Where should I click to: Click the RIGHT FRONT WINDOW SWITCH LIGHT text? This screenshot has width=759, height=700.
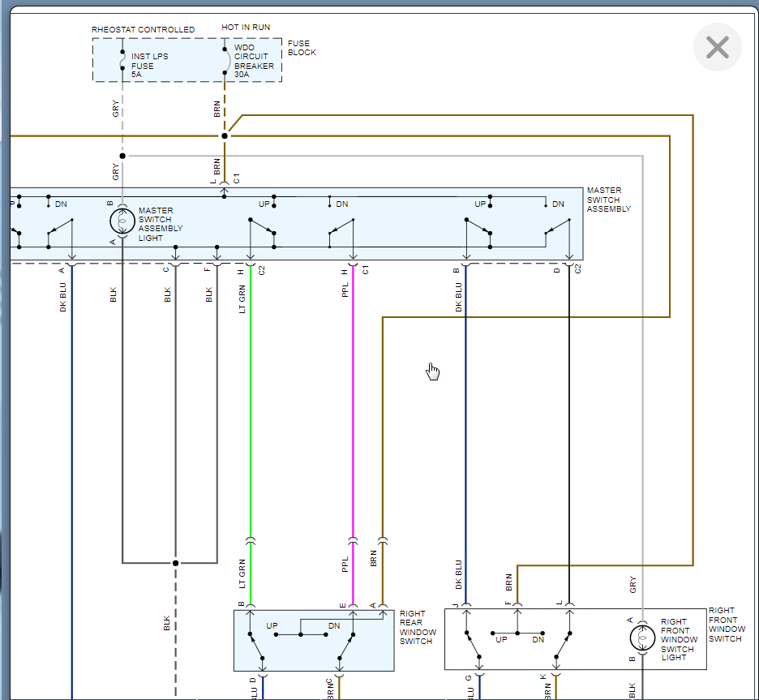(x=678, y=640)
